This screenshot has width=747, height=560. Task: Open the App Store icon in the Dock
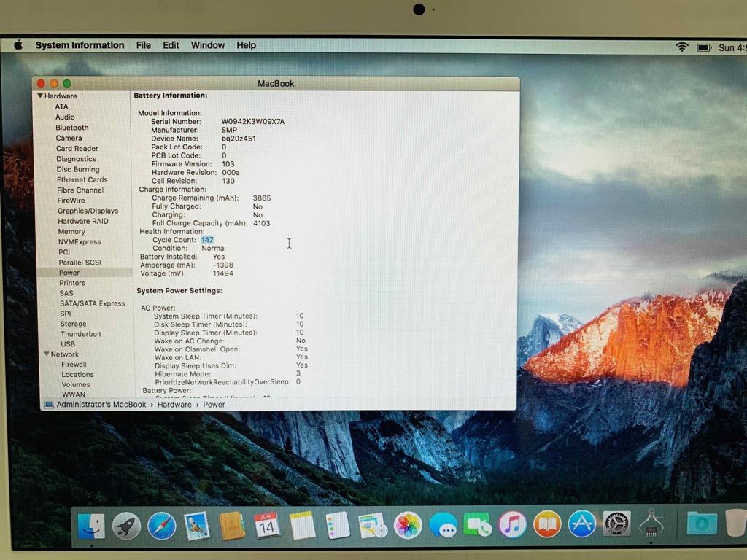point(581,525)
